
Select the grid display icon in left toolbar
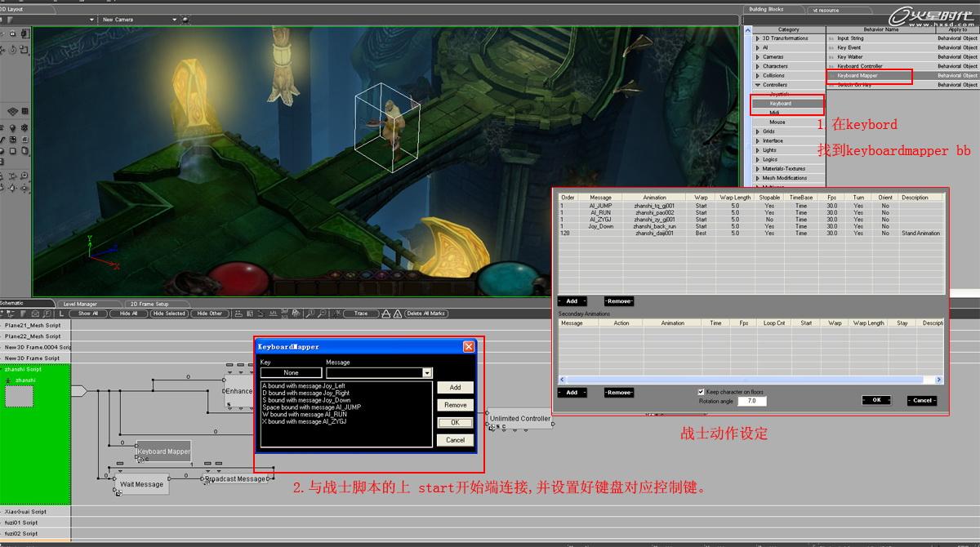(x=24, y=111)
